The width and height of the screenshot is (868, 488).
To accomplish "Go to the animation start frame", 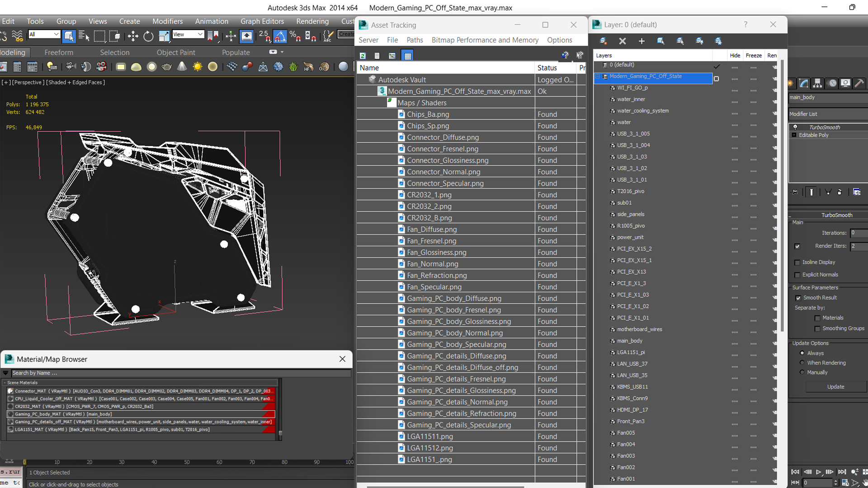I will tap(795, 472).
